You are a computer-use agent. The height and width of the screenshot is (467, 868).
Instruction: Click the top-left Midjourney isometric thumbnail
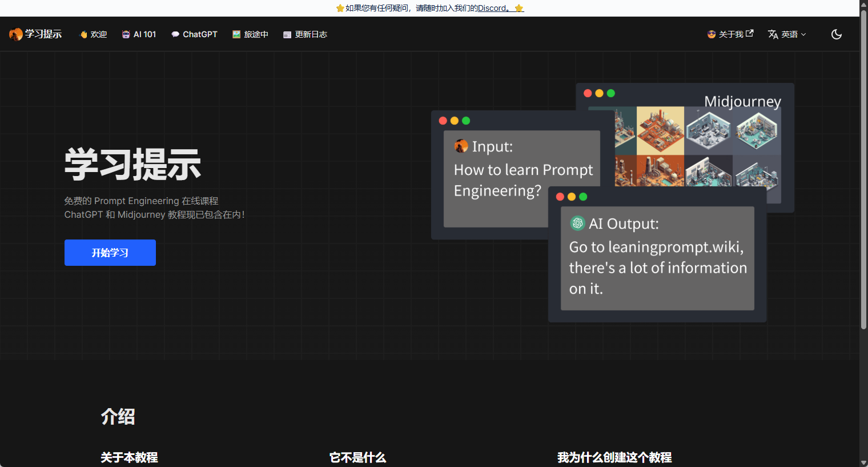pos(625,130)
